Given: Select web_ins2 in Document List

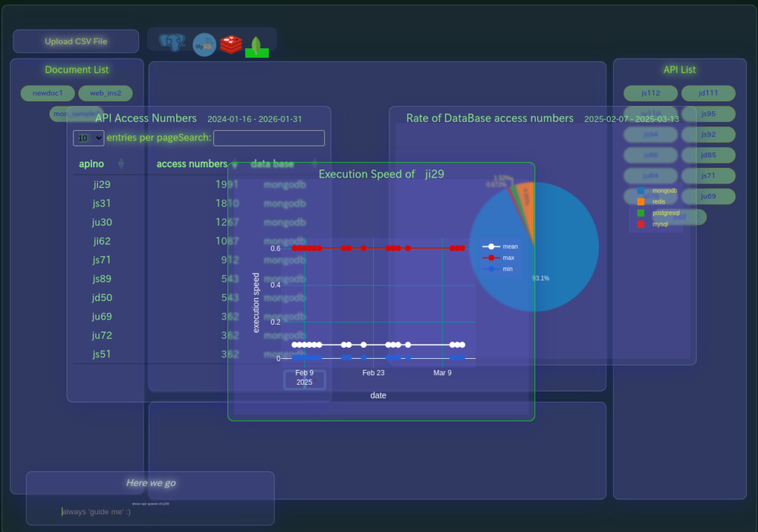Looking at the screenshot, I should [x=105, y=93].
